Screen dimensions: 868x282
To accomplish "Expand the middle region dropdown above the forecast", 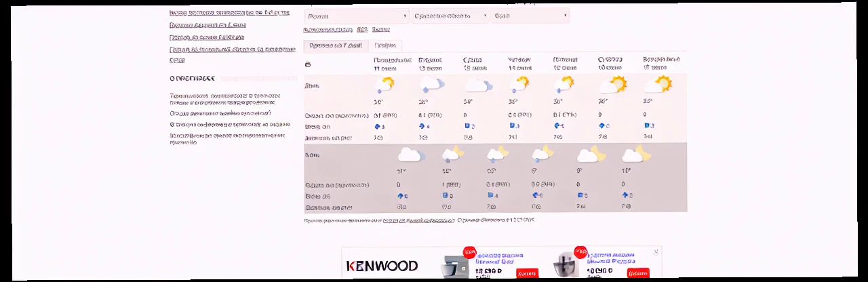I will [450, 16].
